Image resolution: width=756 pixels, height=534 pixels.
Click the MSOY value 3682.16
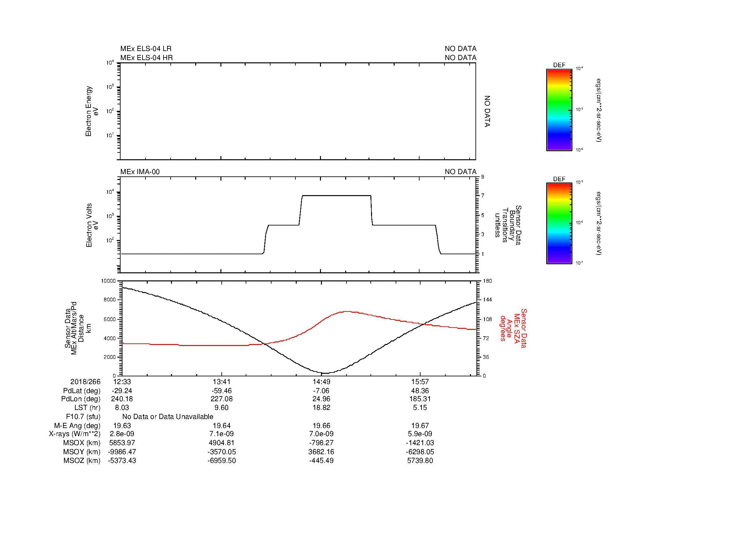321,452
